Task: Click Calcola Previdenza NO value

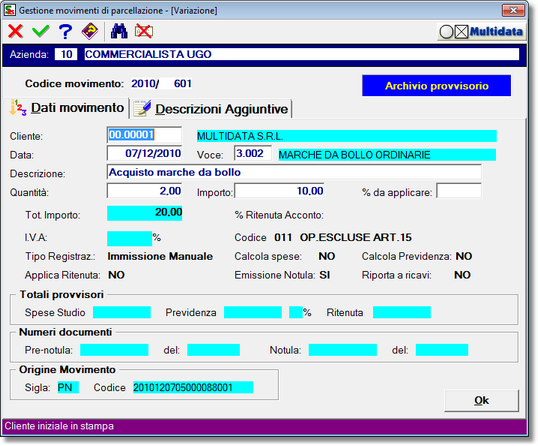Action: tap(464, 256)
